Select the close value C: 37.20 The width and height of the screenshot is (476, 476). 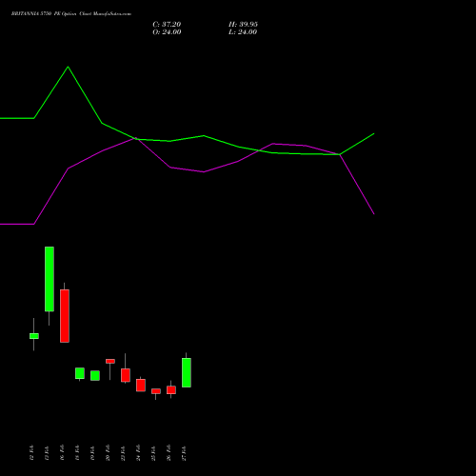pyautogui.click(x=167, y=25)
